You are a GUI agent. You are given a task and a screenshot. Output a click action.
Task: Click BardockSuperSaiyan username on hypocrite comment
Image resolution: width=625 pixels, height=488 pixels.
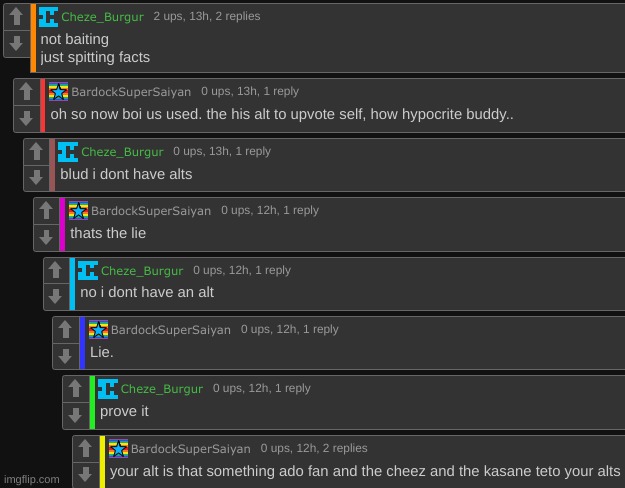pyautogui.click(x=131, y=92)
